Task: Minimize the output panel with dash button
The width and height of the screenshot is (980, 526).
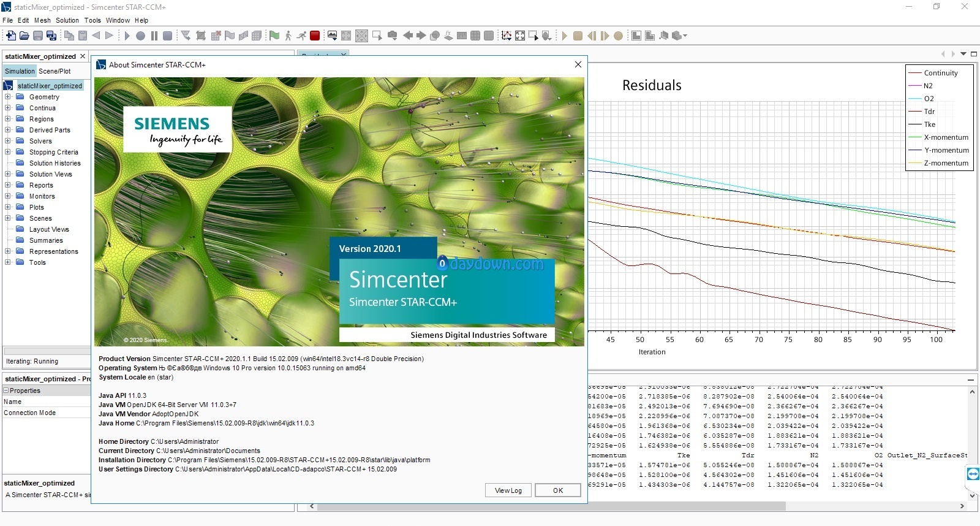Action: coord(971,379)
